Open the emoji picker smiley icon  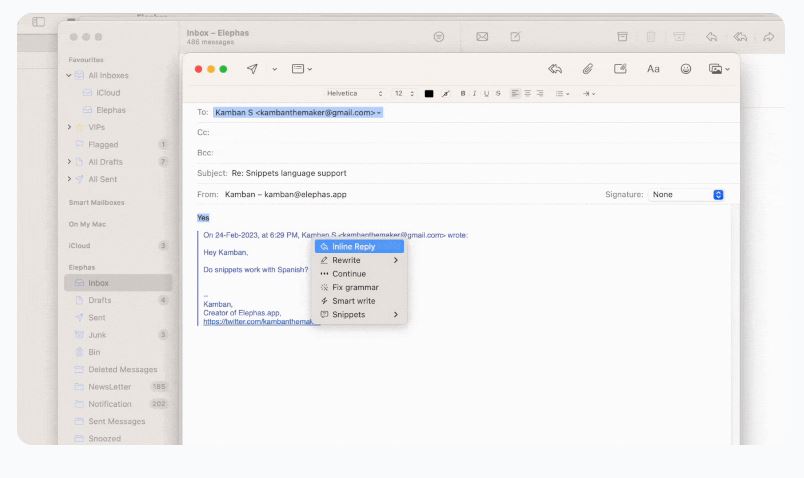click(686, 69)
